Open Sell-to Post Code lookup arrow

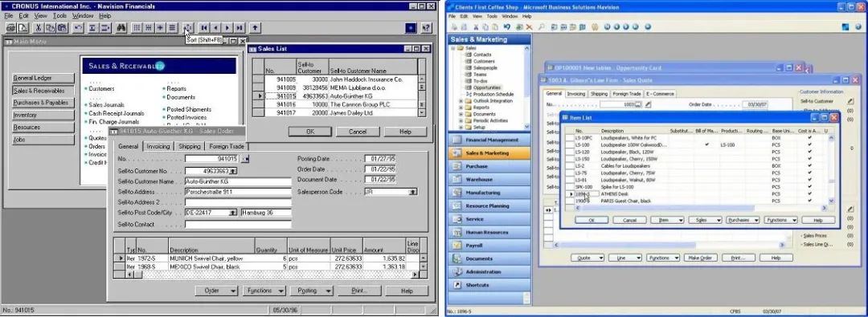(233, 213)
